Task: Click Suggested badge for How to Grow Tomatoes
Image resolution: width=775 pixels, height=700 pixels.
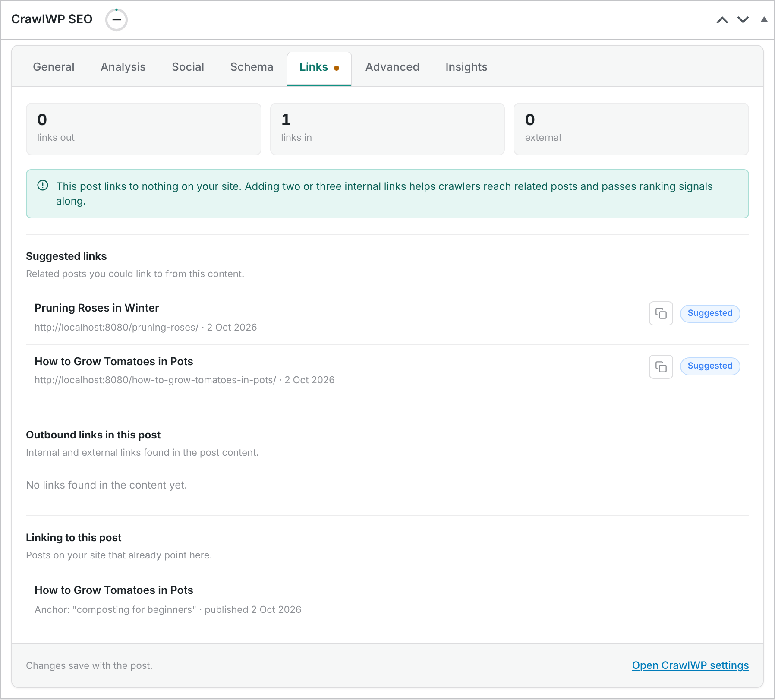Action: tap(710, 366)
